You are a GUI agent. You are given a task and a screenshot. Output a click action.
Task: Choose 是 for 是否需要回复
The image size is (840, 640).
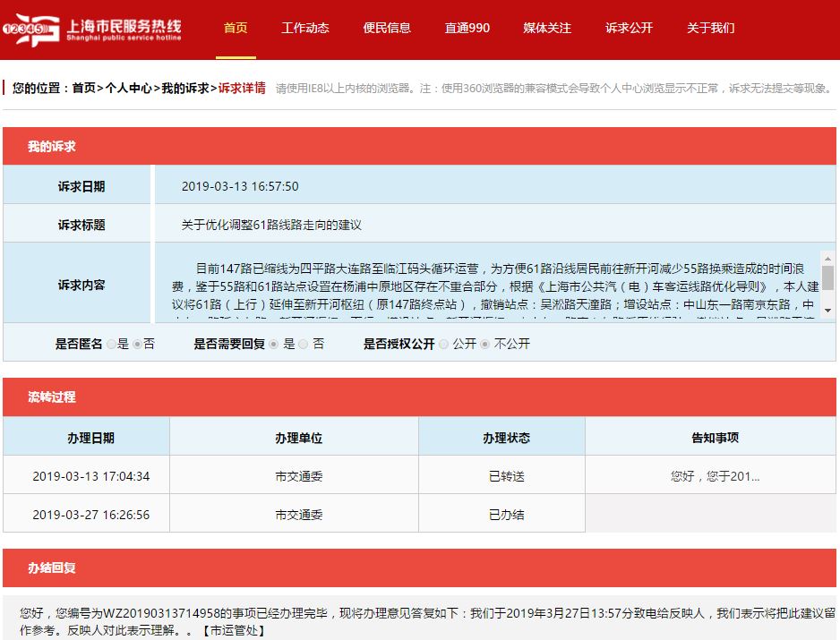pyautogui.click(x=274, y=344)
